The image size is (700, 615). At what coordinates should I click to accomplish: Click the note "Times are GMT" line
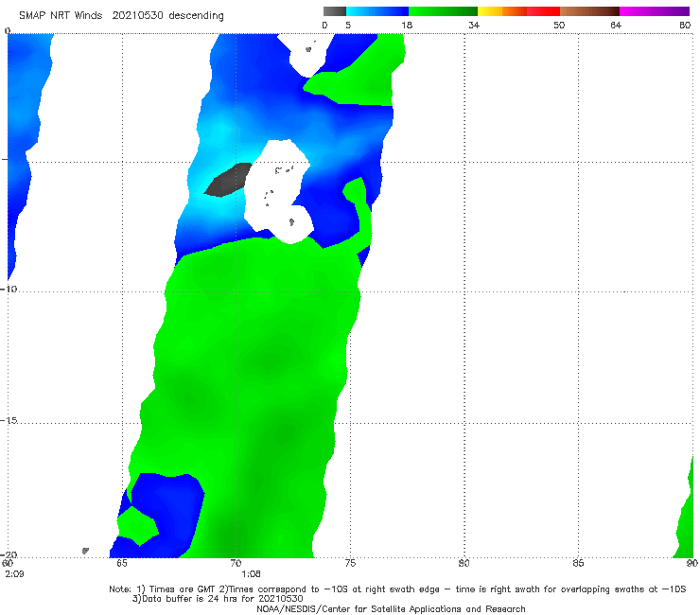pos(397,589)
